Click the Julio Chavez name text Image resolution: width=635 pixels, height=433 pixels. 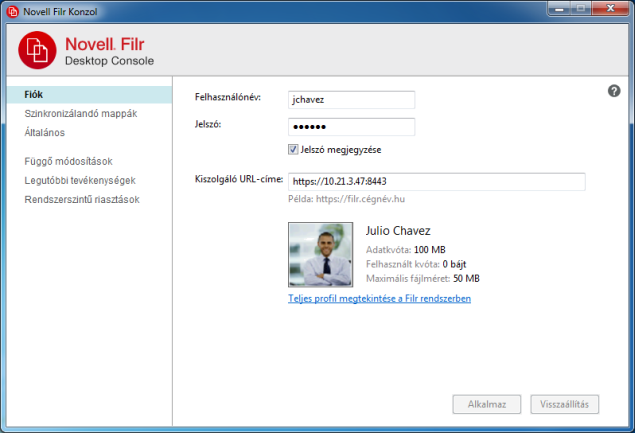[x=398, y=230]
